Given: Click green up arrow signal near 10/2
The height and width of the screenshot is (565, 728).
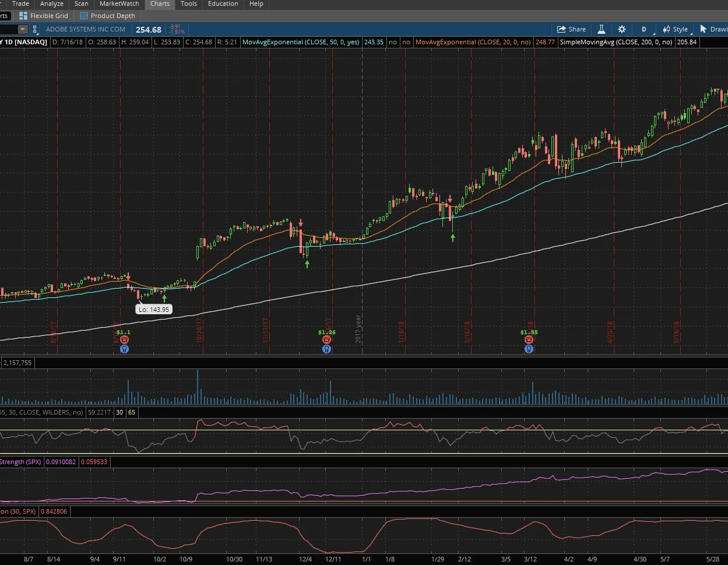Looking at the screenshot, I should [x=164, y=299].
